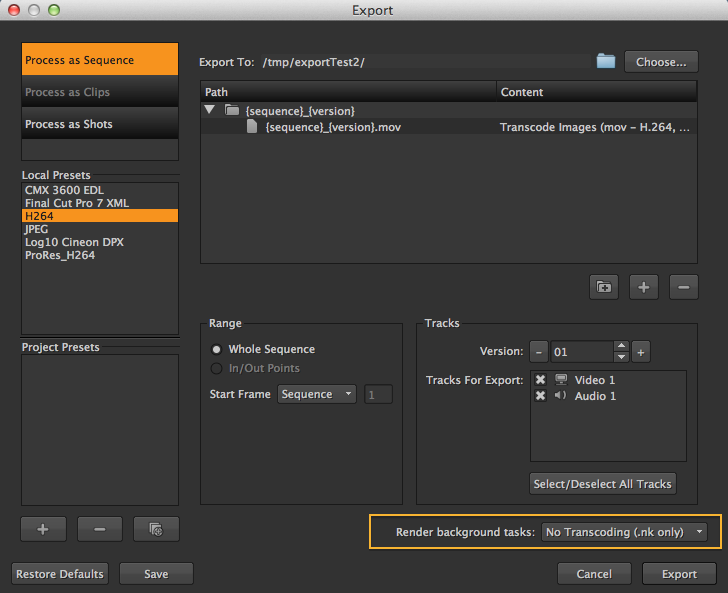The height and width of the screenshot is (593, 728).
Task: Toggle the Audio 1 track checkbox
Action: coord(540,396)
